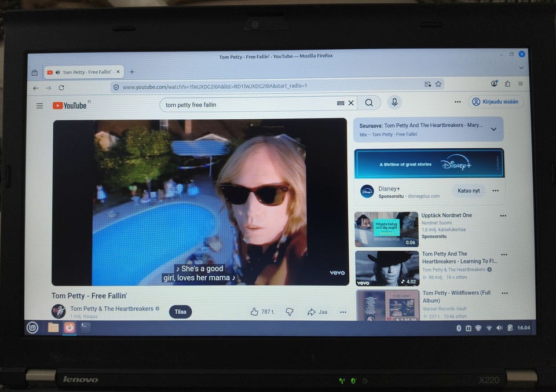
Task: Open more actions below the video
Action: [x=343, y=312]
